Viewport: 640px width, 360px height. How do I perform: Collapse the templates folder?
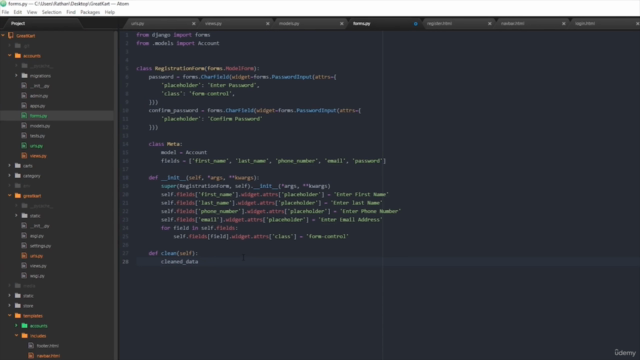tap(10, 316)
